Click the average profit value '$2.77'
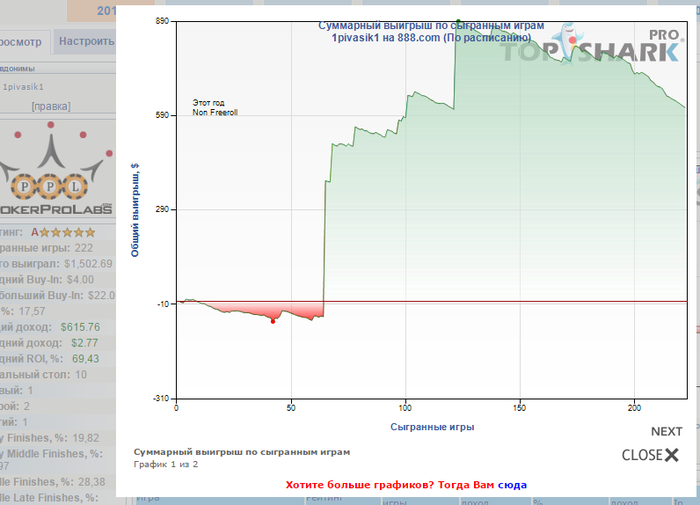This screenshot has width=700, height=505. coord(84,343)
